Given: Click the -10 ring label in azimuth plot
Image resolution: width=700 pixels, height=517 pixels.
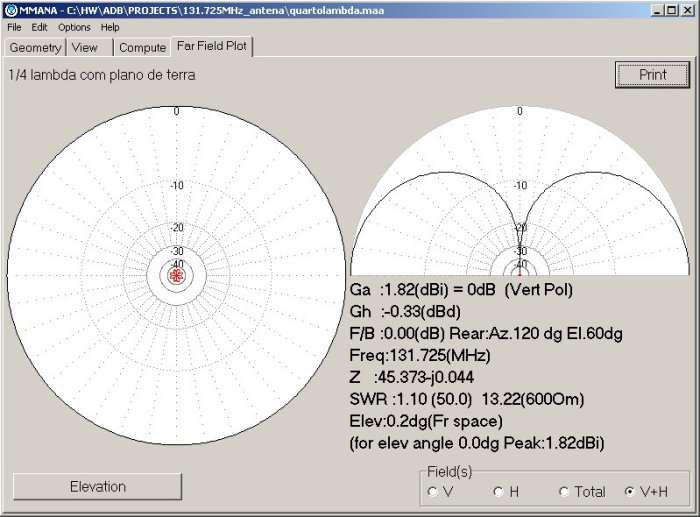Looking at the screenshot, I should coord(177,185).
